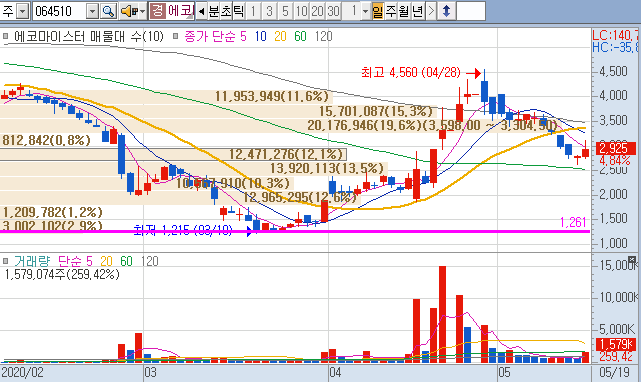Select the 20 interval button
Screen dimensions: 641x382
317,11
